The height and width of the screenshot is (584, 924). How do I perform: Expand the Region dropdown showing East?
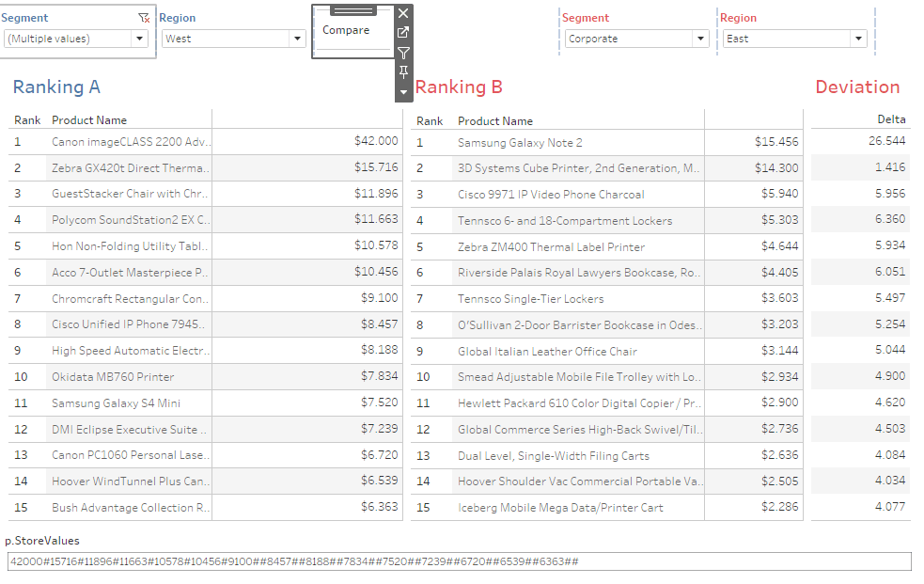click(857, 39)
